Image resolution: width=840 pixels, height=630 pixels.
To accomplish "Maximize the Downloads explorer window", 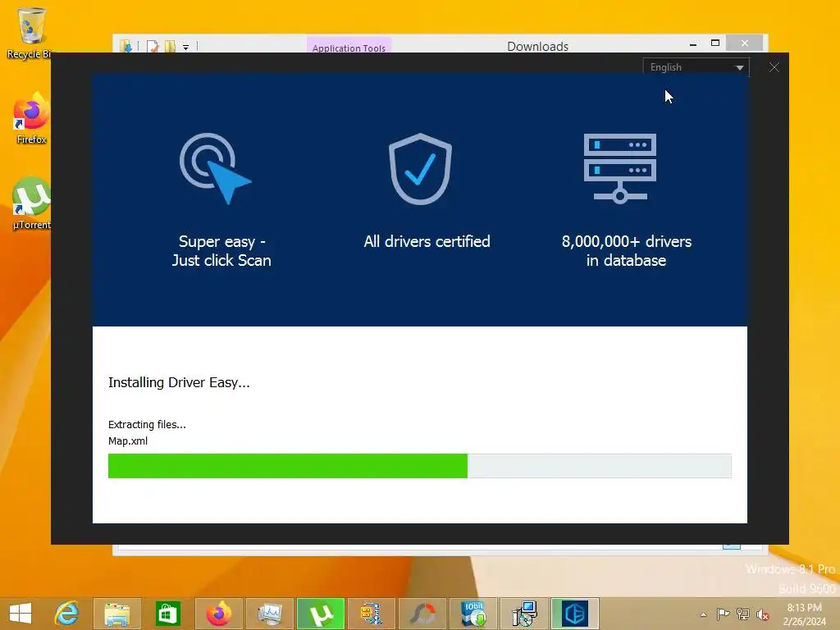I will coord(715,43).
